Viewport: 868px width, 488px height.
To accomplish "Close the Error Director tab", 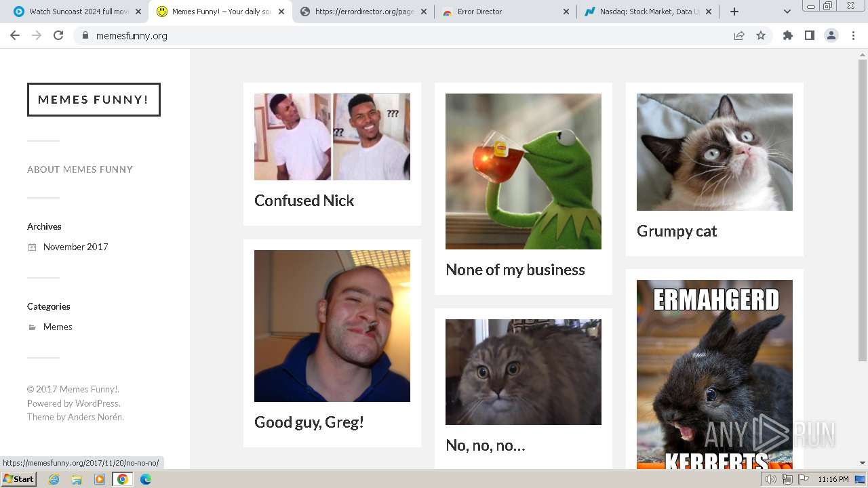I will pos(566,12).
